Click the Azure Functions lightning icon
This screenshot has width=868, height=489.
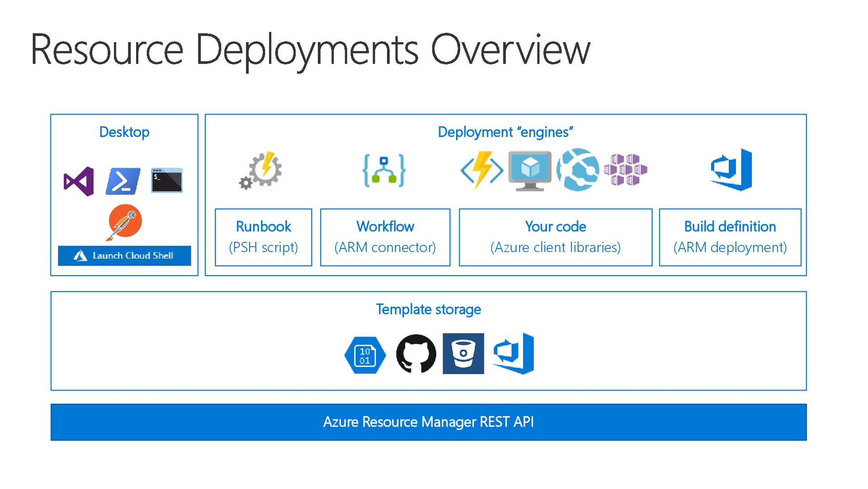[x=482, y=170]
